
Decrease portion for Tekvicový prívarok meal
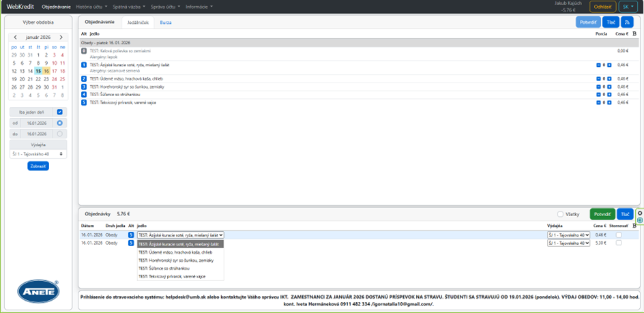598,103
